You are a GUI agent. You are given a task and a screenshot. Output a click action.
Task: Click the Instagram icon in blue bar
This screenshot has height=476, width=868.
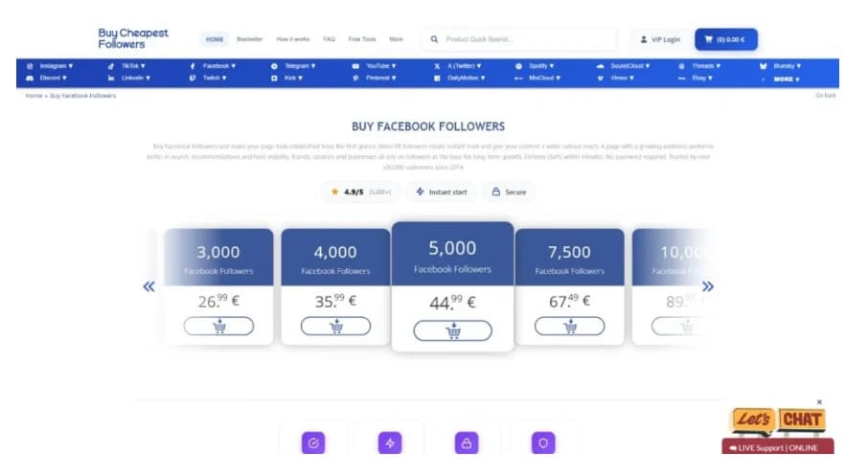(x=30, y=66)
